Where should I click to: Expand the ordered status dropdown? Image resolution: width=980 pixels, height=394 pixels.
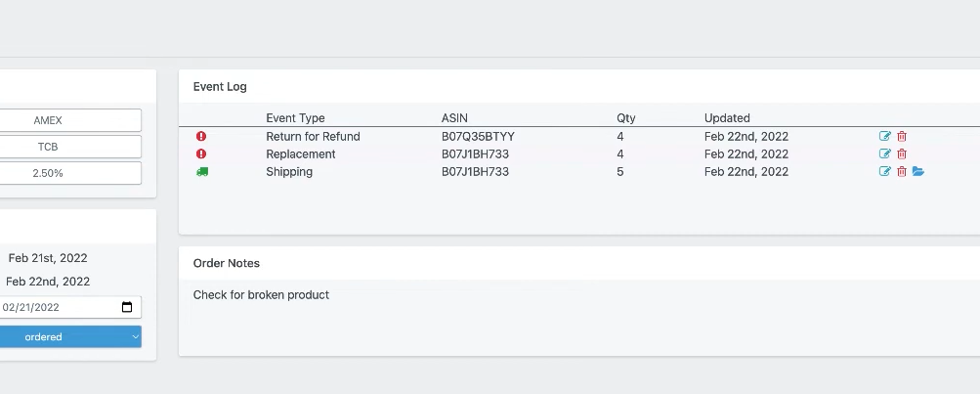point(135,337)
